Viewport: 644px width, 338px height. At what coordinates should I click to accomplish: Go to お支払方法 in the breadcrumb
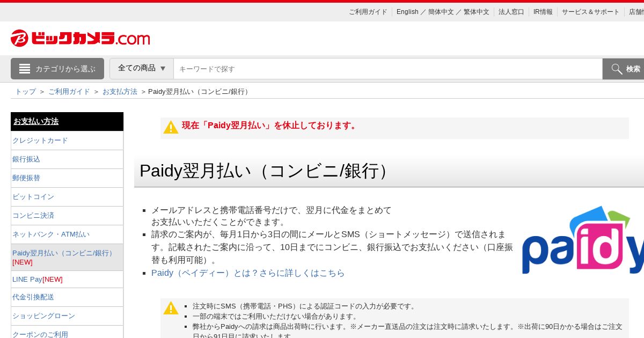tap(120, 92)
